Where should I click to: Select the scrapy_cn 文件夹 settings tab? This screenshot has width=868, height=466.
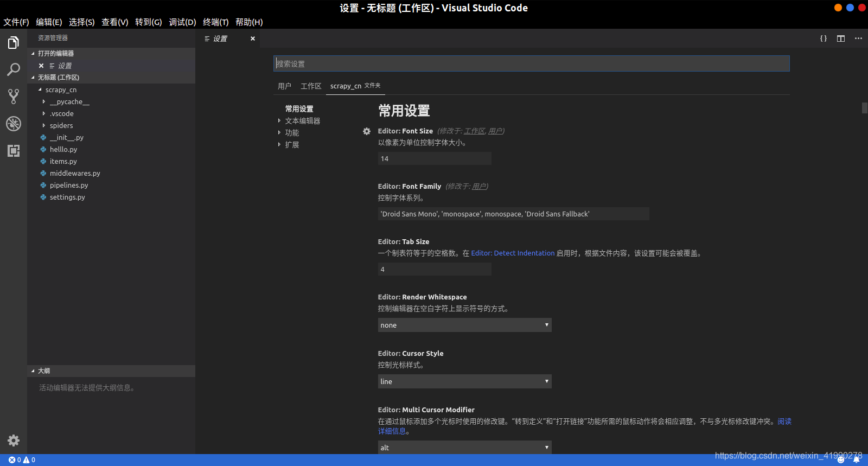pyautogui.click(x=355, y=86)
